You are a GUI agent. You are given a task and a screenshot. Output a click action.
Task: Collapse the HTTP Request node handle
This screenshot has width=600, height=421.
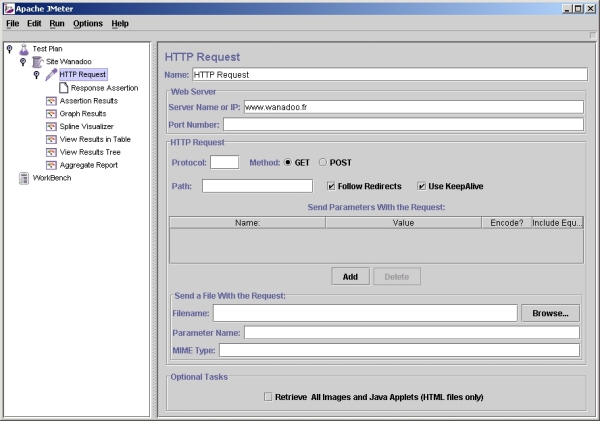[37, 74]
